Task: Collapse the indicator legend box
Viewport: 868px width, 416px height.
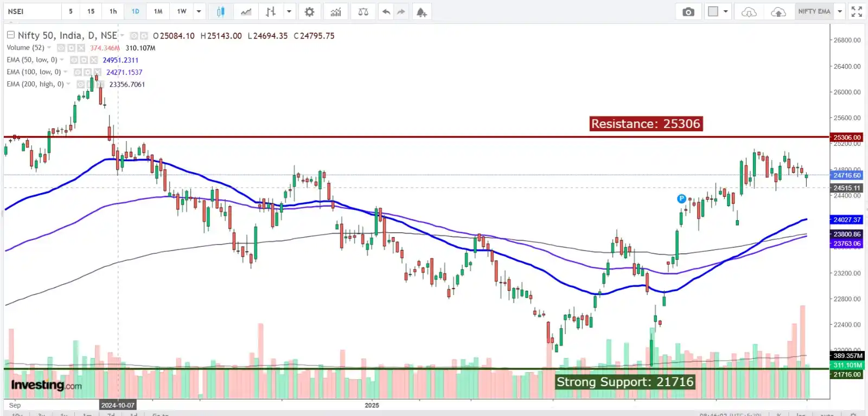Action: pyautogui.click(x=10, y=35)
